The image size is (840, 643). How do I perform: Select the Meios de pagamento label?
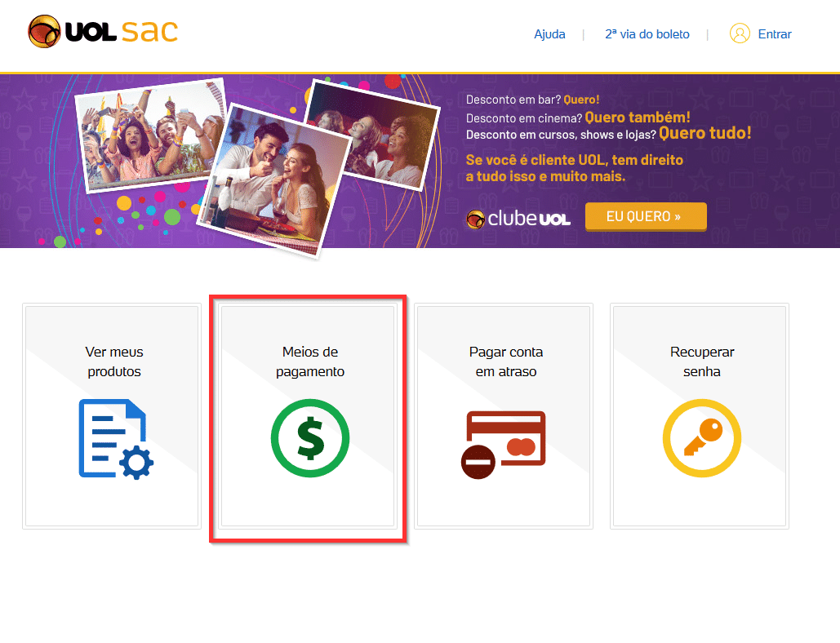(x=310, y=361)
